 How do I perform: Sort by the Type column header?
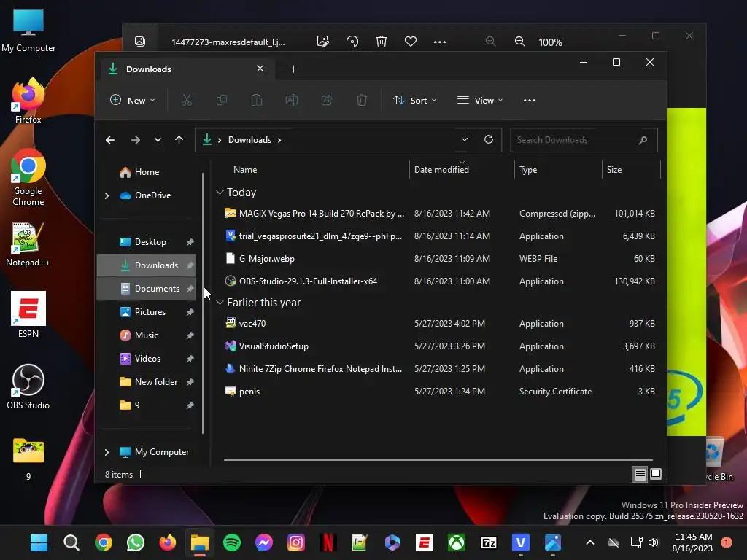pyautogui.click(x=528, y=169)
